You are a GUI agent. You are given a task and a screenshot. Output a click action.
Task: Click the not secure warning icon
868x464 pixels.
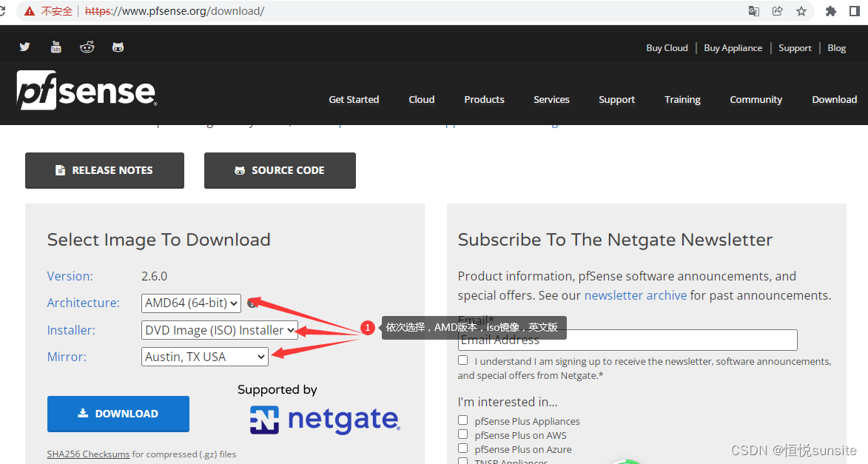[x=30, y=11]
